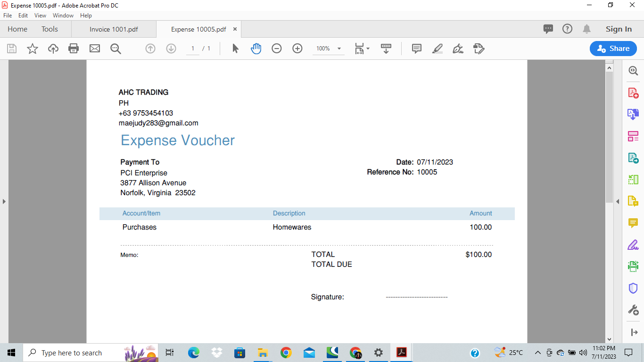
Task: Open the Help question mark icon
Action: 567,29
